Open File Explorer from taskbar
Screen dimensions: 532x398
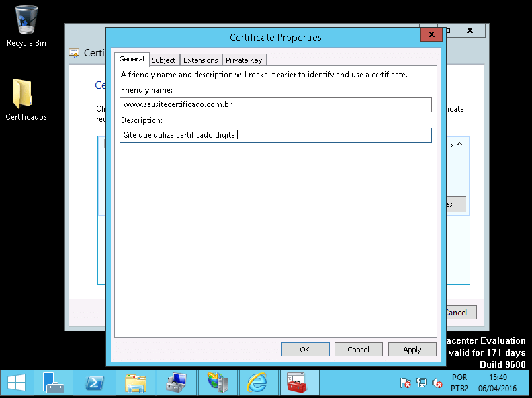coord(136,383)
